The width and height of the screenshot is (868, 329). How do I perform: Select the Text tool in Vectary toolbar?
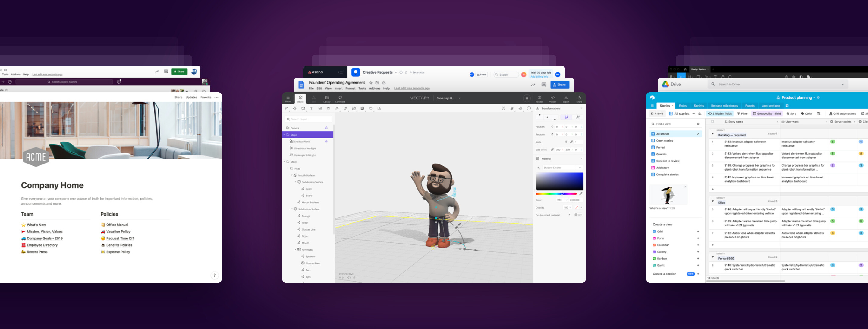tap(311, 108)
